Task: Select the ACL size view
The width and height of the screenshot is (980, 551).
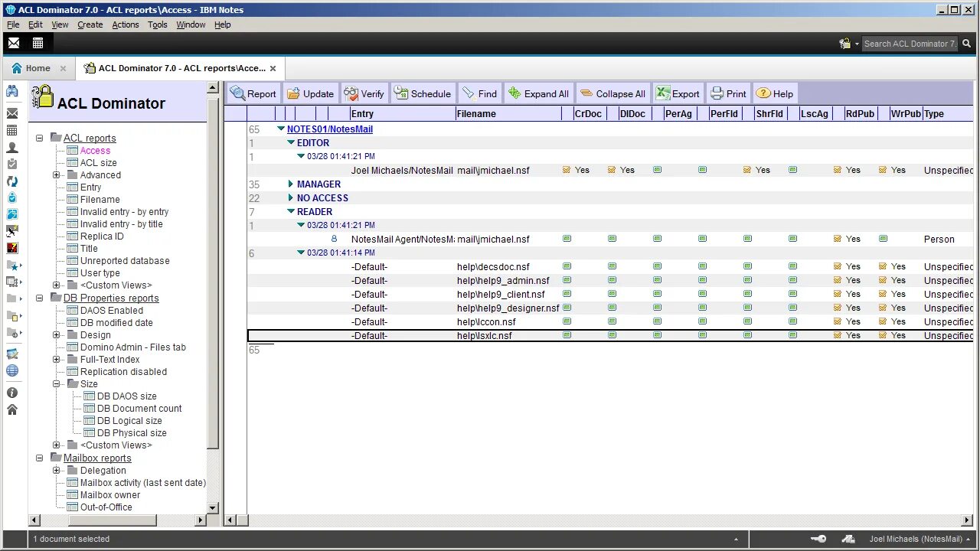Action: coord(99,163)
